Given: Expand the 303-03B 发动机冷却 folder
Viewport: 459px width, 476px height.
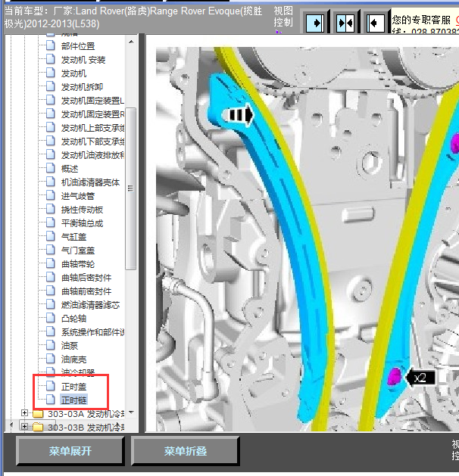Looking at the screenshot, I should pos(24,426).
